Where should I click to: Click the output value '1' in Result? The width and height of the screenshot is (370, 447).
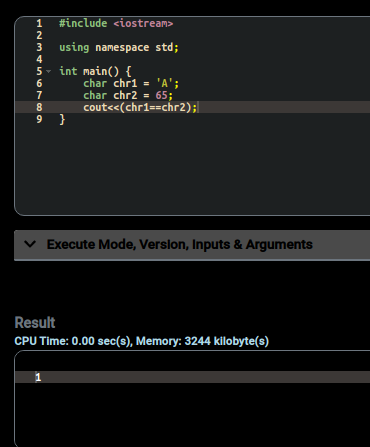click(38, 377)
